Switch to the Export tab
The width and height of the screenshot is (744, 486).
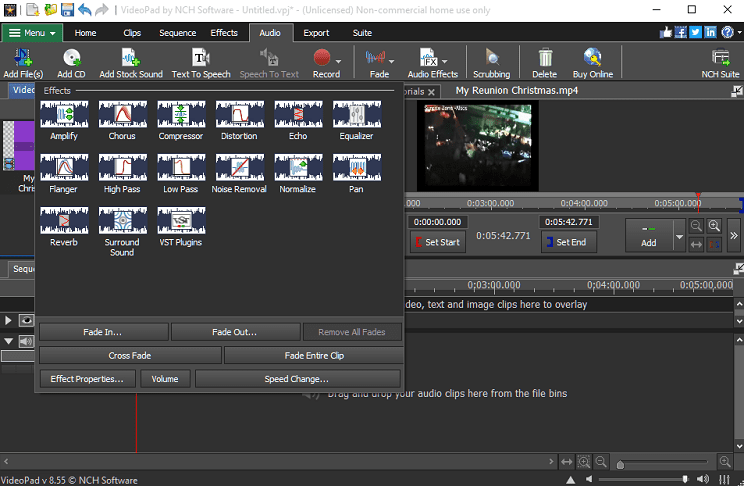coord(316,33)
